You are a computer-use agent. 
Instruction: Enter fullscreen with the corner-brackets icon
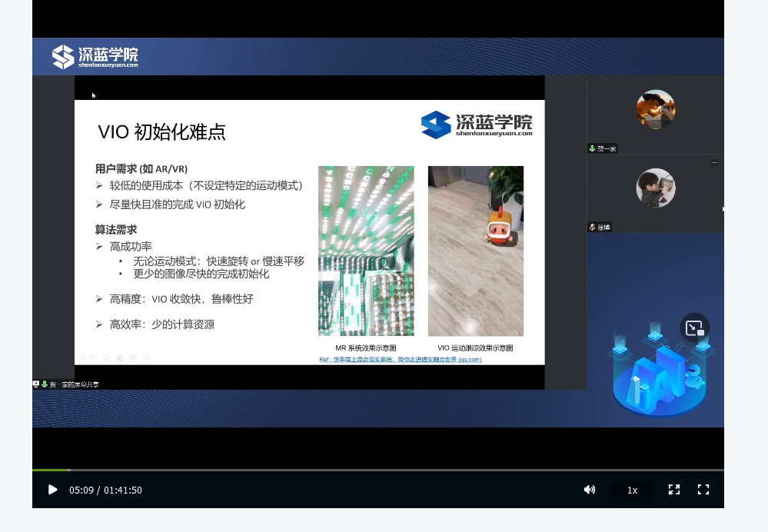click(703, 490)
